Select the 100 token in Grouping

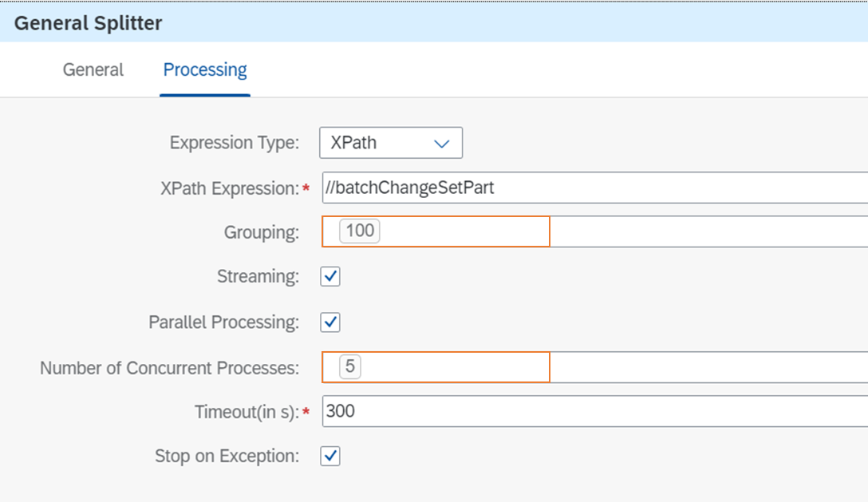(360, 231)
